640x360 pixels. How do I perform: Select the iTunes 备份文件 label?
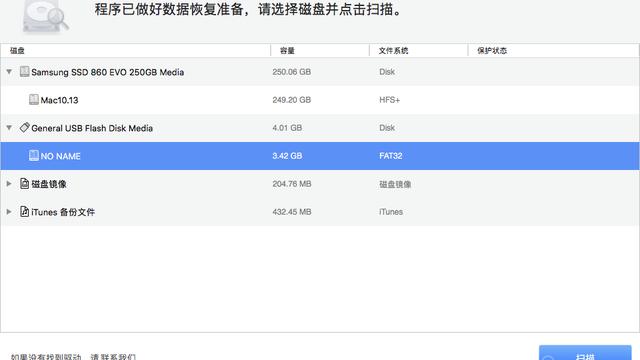tap(63, 212)
